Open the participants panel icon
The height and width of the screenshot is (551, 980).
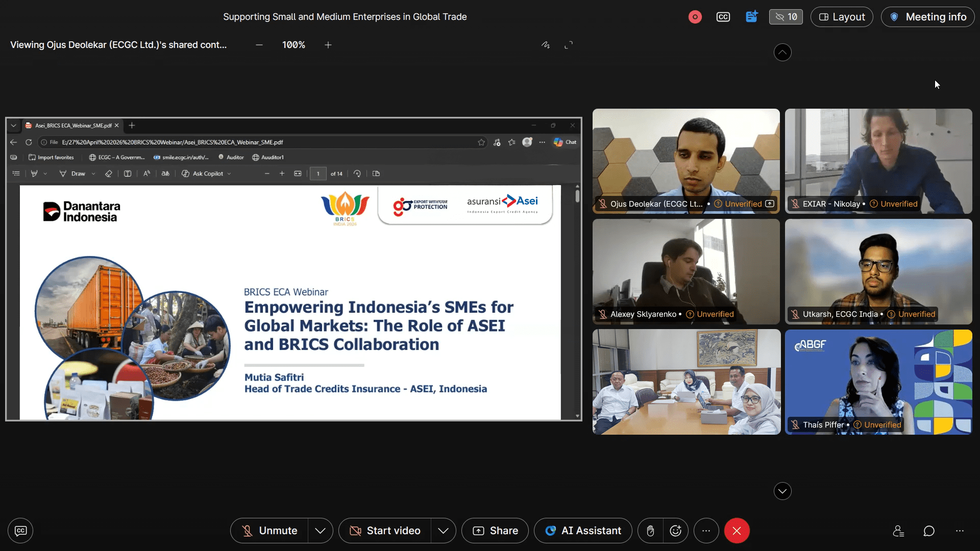click(x=898, y=531)
